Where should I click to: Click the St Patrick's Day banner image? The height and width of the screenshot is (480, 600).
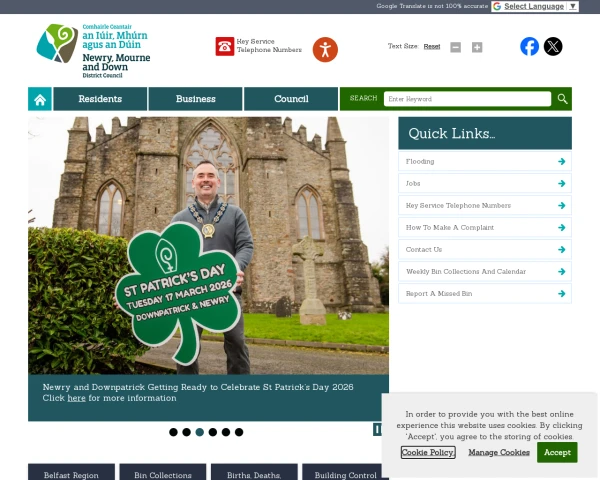[208, 245]
